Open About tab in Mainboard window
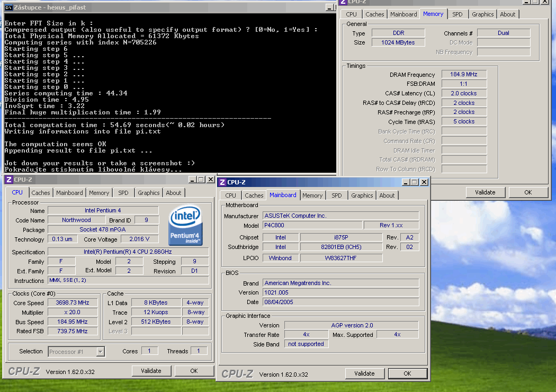556x392 pixels. (x=387, y=195)
